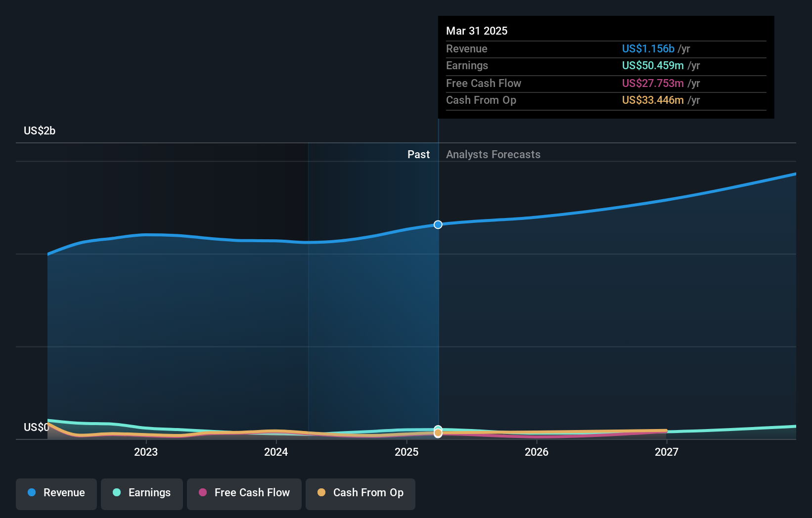The height and width of the screenshot is (518, 812).
Task: Click the US$0 y-axis label
Action: pos(36,427)
